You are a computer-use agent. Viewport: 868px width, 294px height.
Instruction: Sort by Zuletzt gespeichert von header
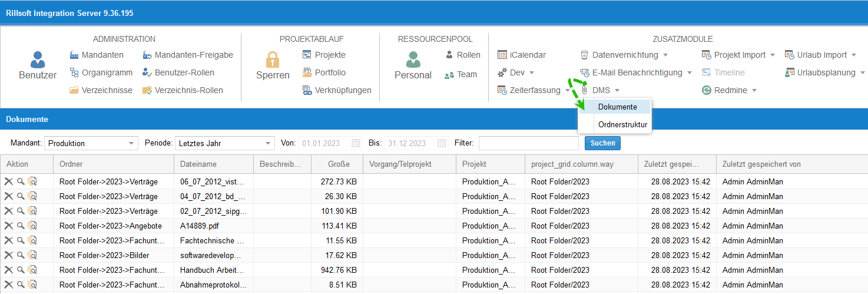(x=791, y=164)
